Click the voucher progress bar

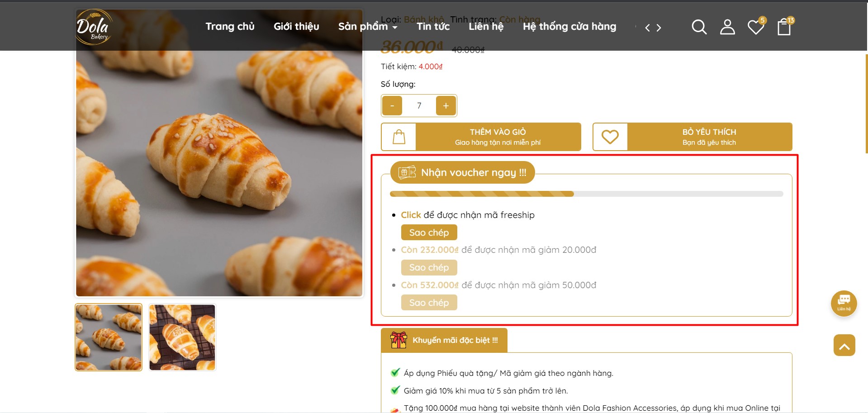pyautogui.click(x=586, y=194)
